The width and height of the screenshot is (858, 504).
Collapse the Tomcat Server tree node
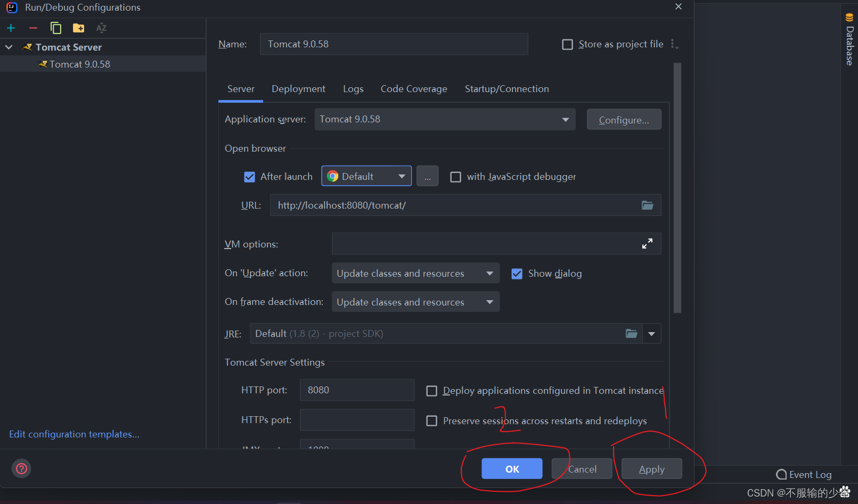9,47
